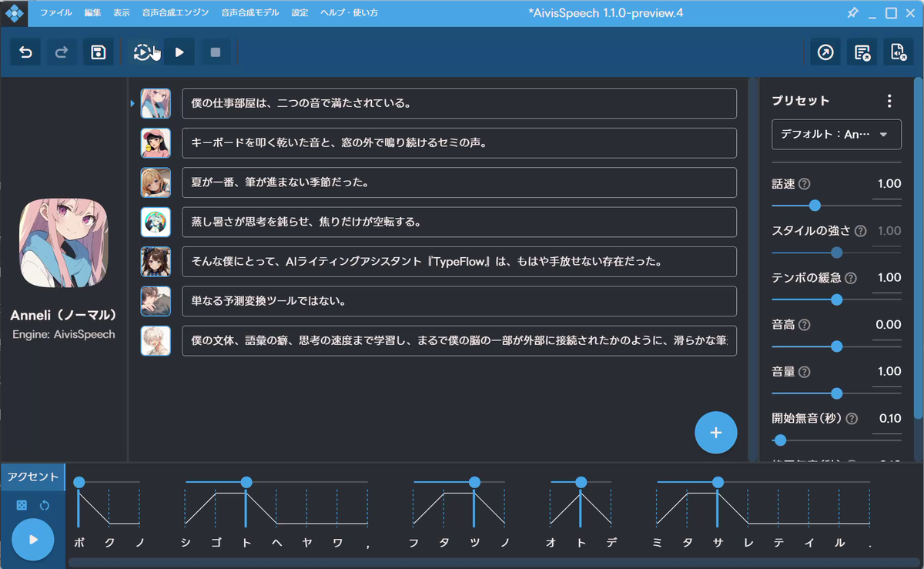Change speaker avatar on 夏が一番 row
Screen dimensions: 924x569
coord(156,182)
